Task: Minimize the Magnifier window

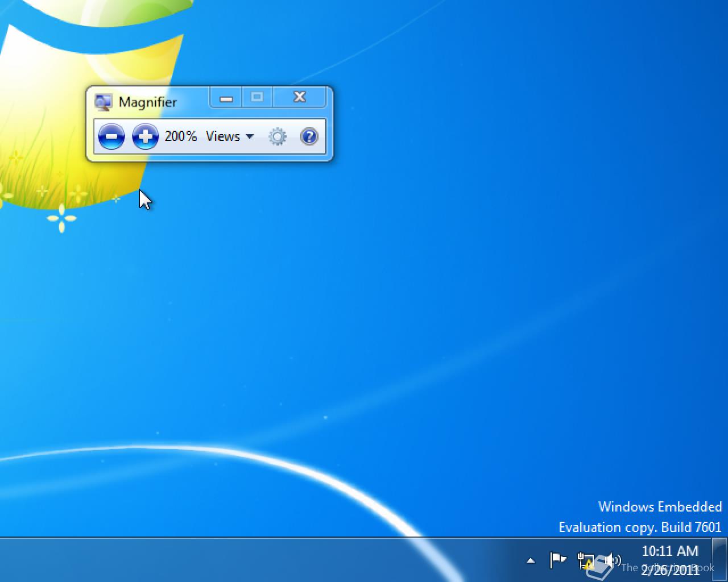Action: point(226,98)
